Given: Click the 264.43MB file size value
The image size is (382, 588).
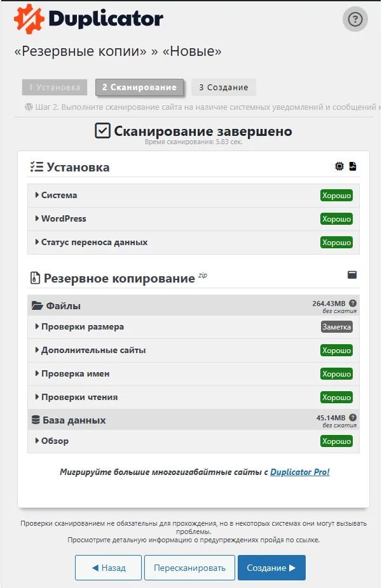Looking at the screenshot, I should (329, 304).
